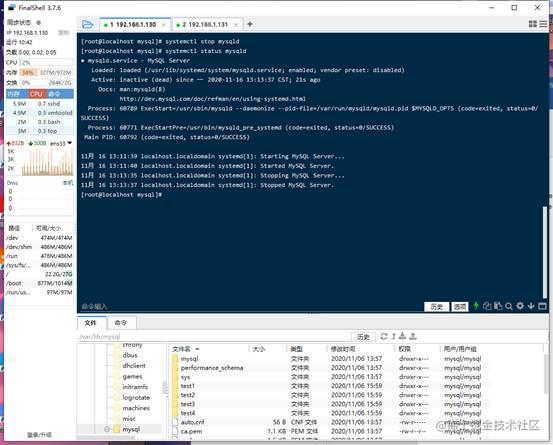Sort by 用户/用户组 column header
The height and width of the screenshot is (445, 553).
(x=493, y=349)
